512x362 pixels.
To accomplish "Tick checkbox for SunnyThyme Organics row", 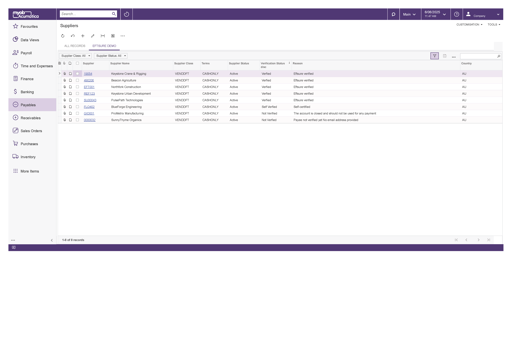I will (77, 120).
